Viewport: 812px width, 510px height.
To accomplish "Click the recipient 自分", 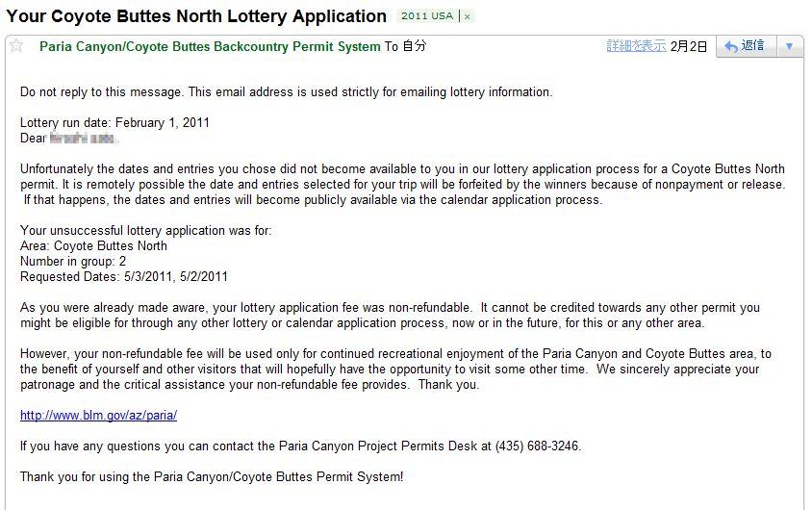I will (x=414, y=46).
